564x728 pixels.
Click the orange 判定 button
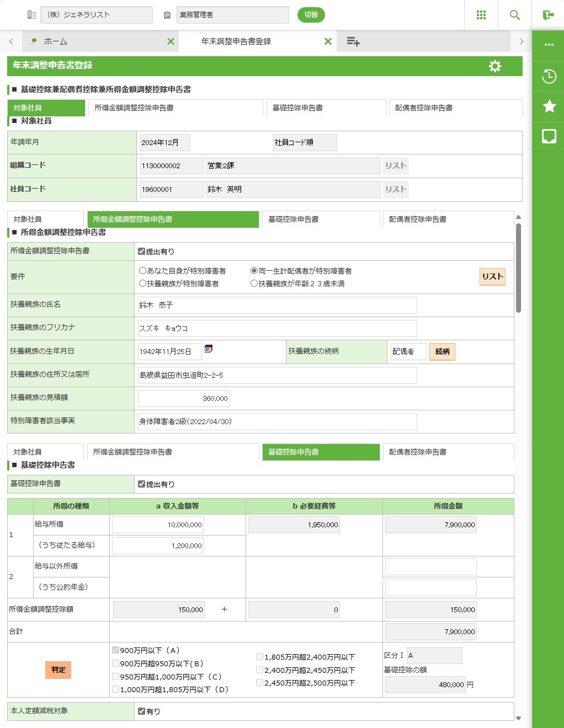(58, 670)
